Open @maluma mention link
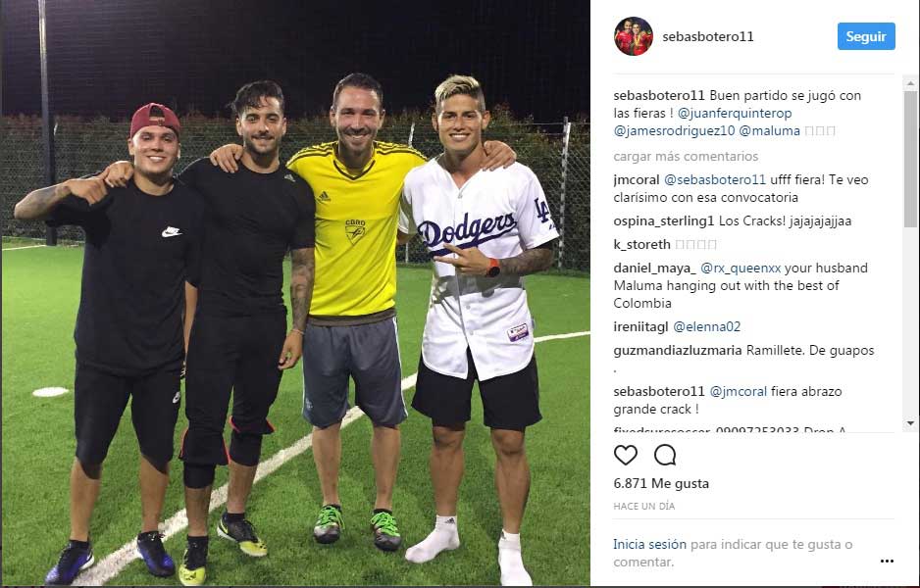This screenshot has height=588, width=920. (x=769, y=130)
